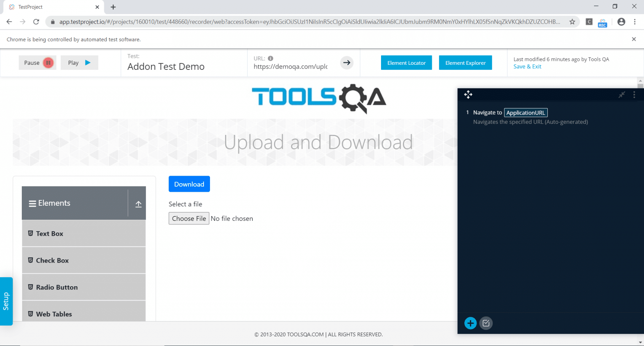The height and width of the screenshot is (346, 644).
Task: Open a new browser tab
Action: tap(113, 7)
